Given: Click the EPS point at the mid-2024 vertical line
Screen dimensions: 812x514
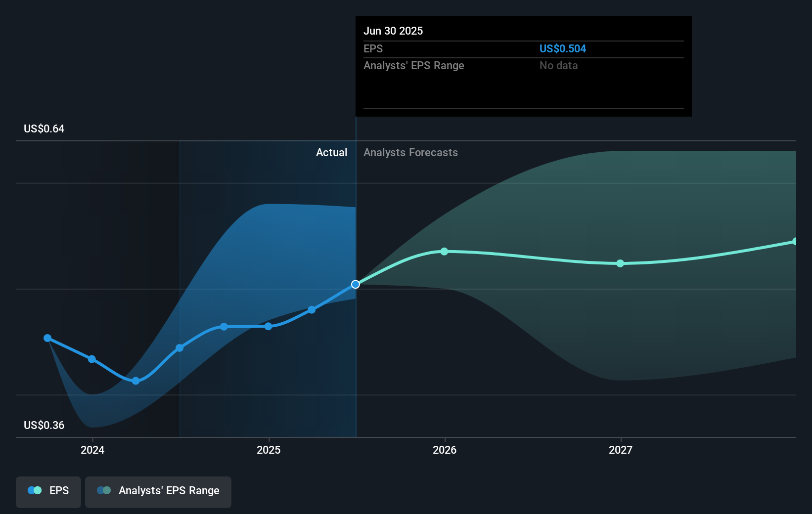Looking at the screenshot, I should point(180,348).
